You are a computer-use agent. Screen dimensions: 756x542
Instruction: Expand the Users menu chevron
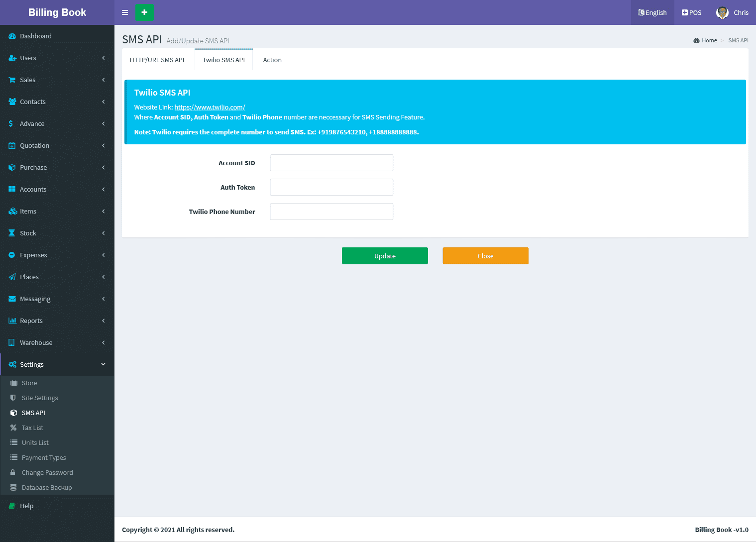pyautogui.click(x=103, y=58)
